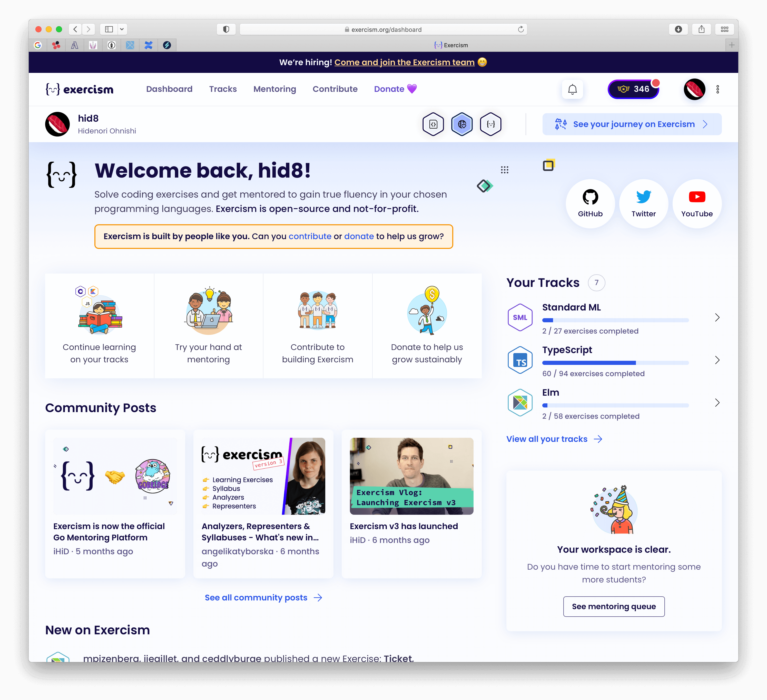
Task: Open the Confluence pinned tab
Action: click(x=148, y=45)
